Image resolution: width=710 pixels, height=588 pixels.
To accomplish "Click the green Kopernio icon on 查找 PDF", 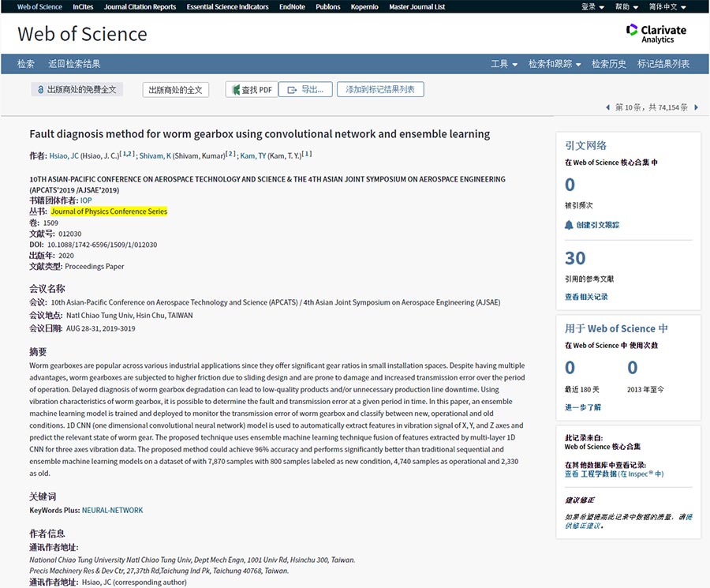I will tap(236, 90).
